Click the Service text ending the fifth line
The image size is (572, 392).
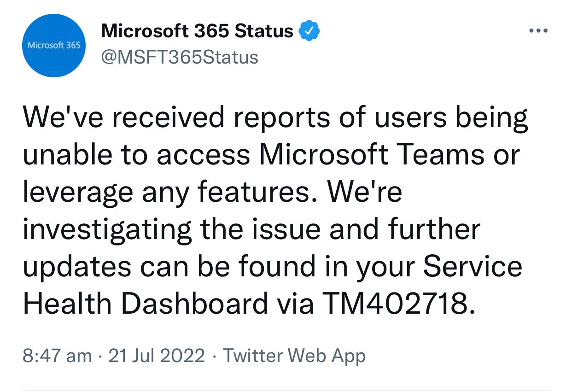click(x=473, y=267)
